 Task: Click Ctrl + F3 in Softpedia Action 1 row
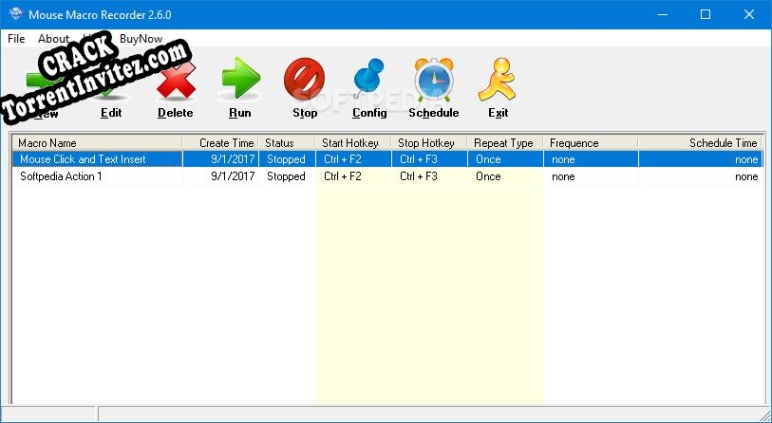418,176
